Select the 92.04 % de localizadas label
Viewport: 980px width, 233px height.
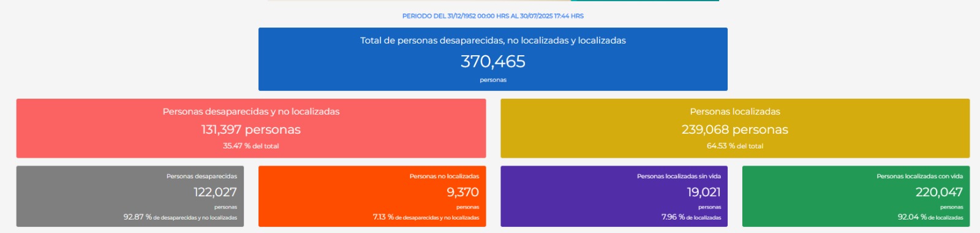pyautogui.click(x=930, y=217)
